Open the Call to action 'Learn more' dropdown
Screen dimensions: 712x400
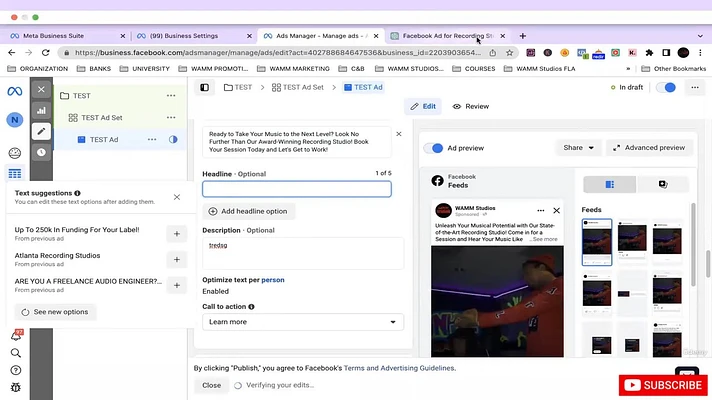(303, 322)
